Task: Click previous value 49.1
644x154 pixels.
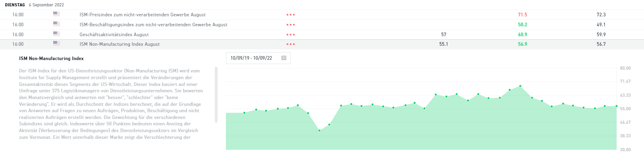Action: 601,25
